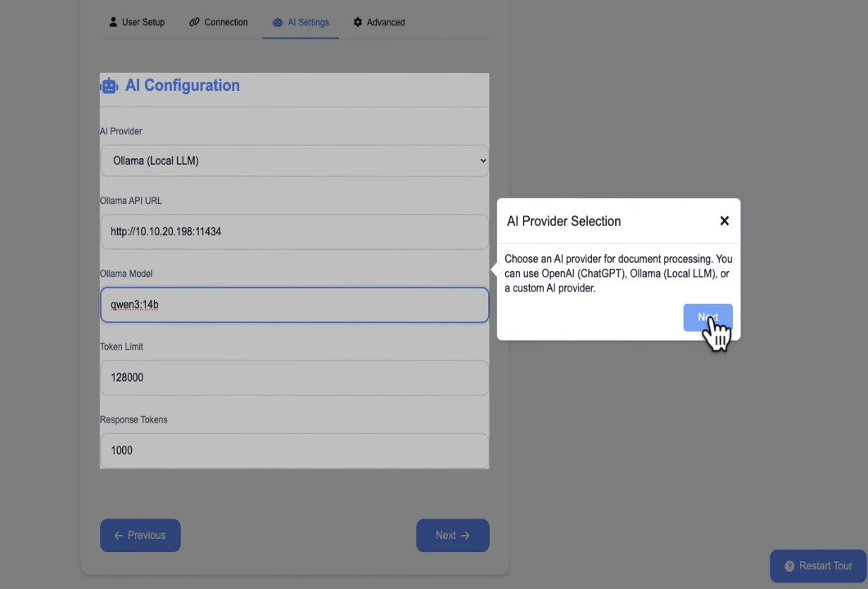Open the Advanced tab
The image size is (868, 589).
coord(379,22)
